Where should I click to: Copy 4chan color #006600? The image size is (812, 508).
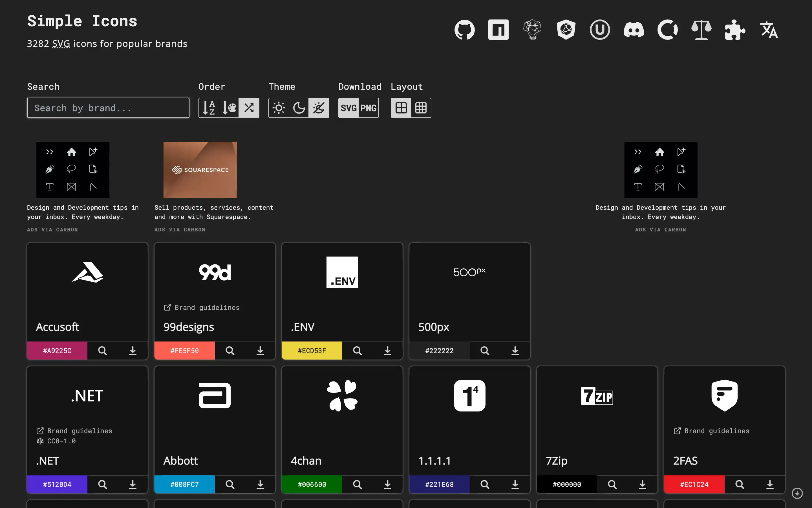[x=312, y=484]
